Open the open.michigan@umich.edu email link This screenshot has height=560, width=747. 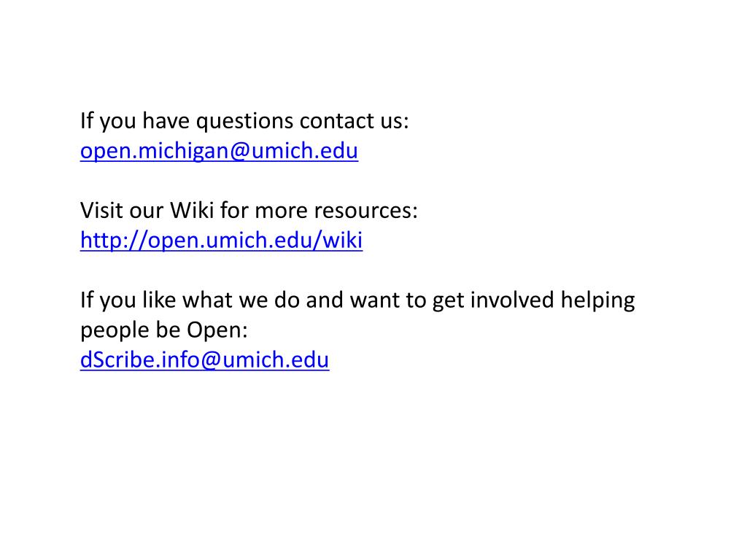219,151
